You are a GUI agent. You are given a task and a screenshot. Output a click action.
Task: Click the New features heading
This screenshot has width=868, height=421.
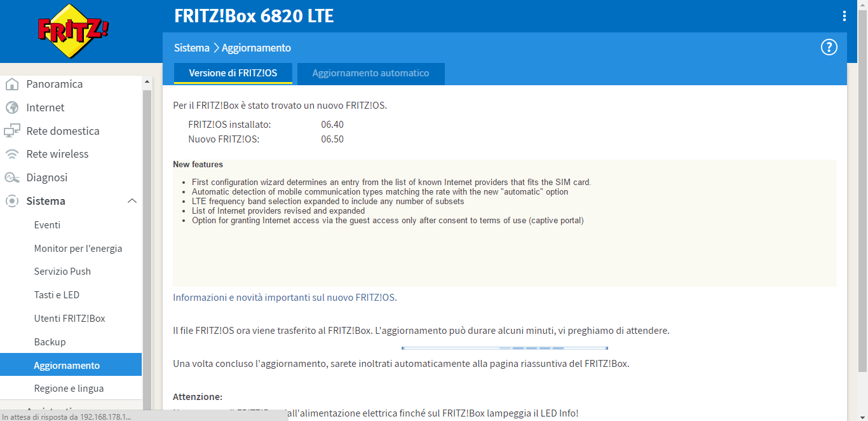[x=198, y=165]
